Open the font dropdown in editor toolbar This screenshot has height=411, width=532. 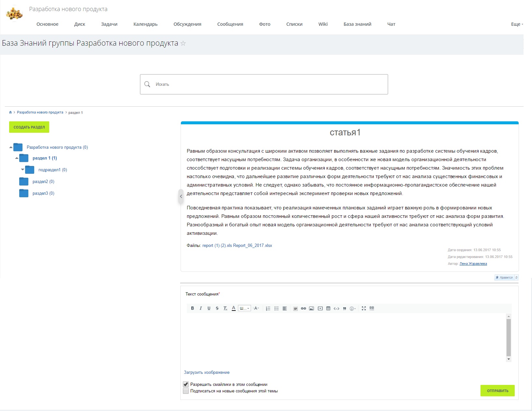point(244,308)
